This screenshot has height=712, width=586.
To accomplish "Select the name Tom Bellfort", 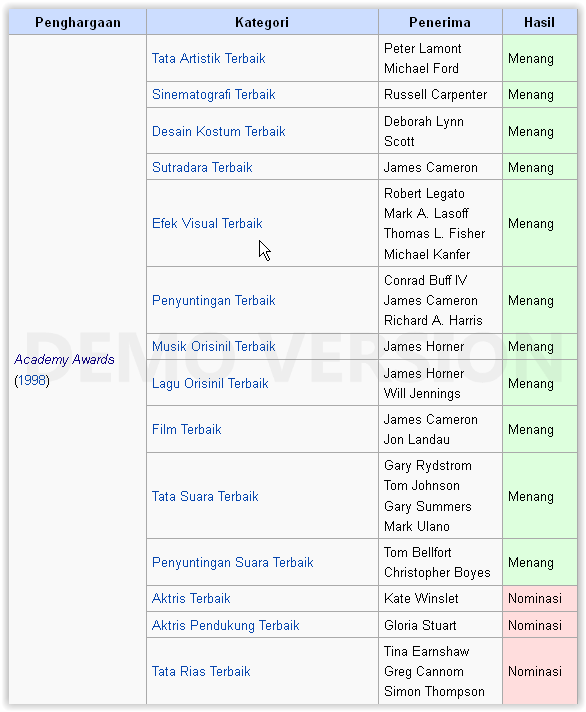I will click(x=418, y=553).
